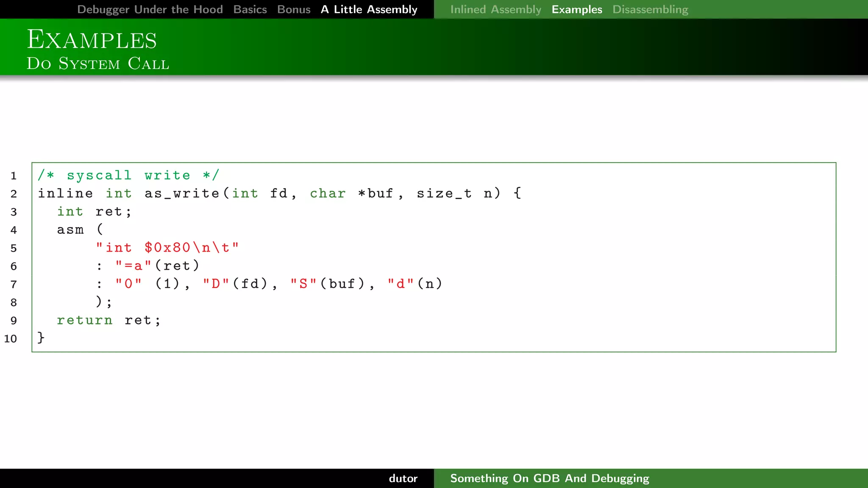This screenshot has height=488, width=868.
Task: Select the Examples subsection tab
Action: (x=577, y=9)
